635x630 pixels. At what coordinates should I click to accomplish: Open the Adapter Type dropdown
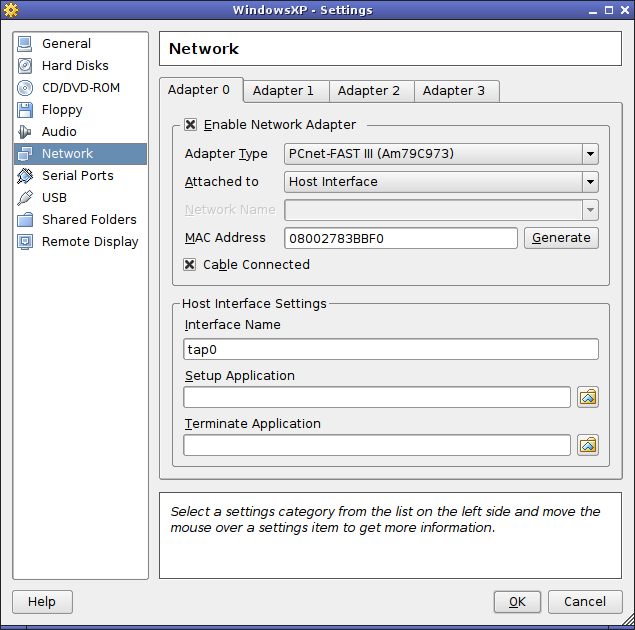[x=441, y=154]
